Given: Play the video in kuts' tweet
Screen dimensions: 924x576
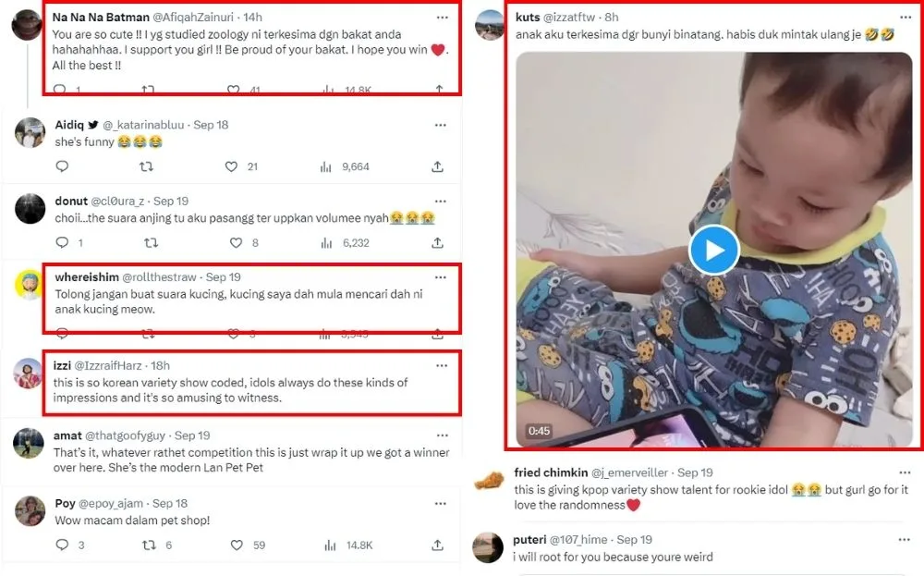Looking at the screenshot, I should (x=713, y=251).
